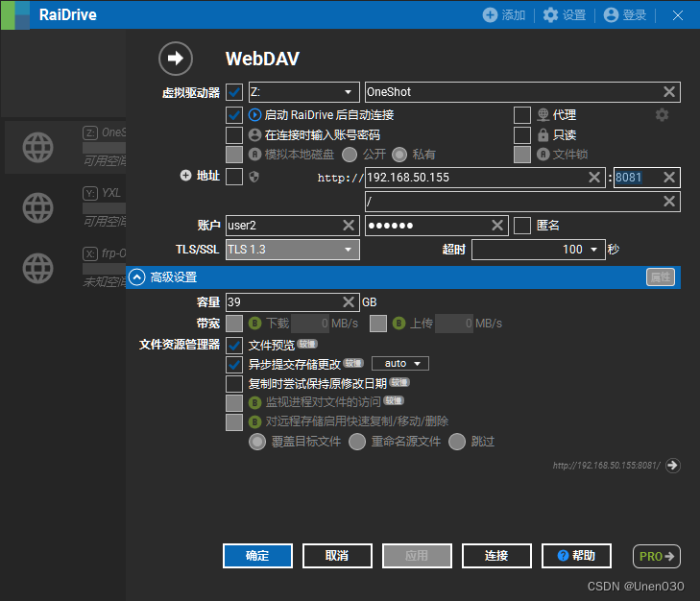
Task: Click the shield icon next to address checkbox
Action: coord(254,177)
